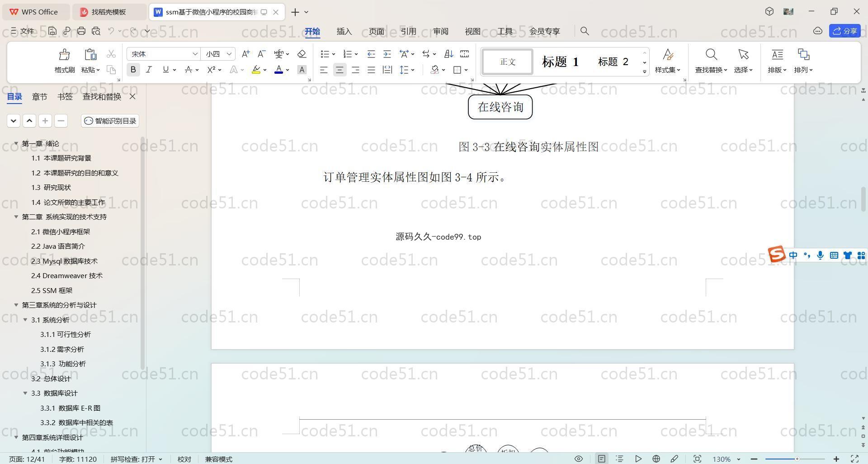Switch to page layout view in status bar

click(601, 459)
